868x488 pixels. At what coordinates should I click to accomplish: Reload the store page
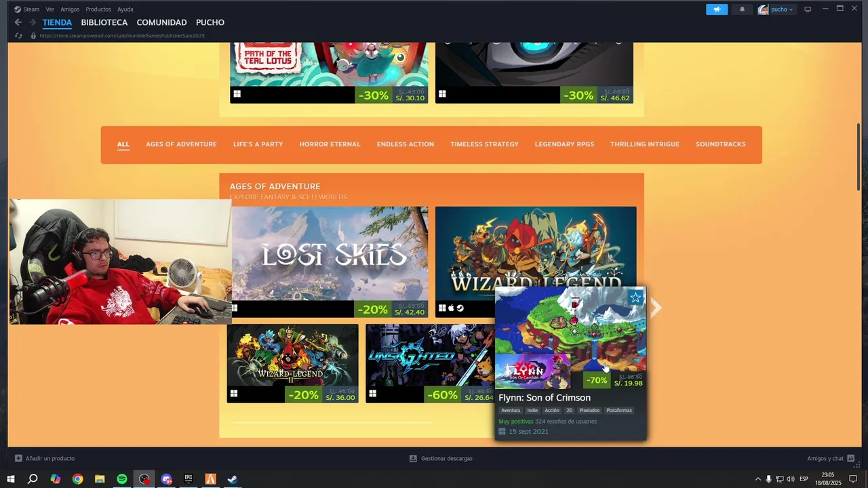coord(18,35)
